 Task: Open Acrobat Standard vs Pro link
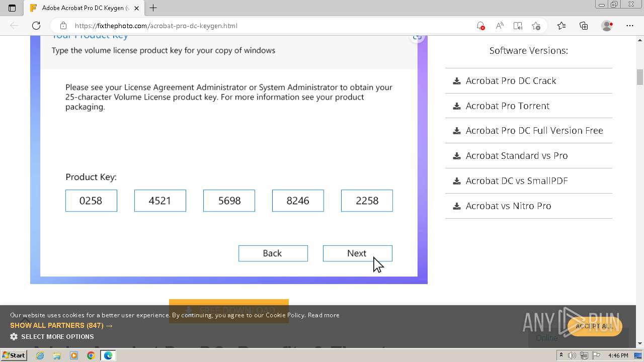click(x=517, y=155)
